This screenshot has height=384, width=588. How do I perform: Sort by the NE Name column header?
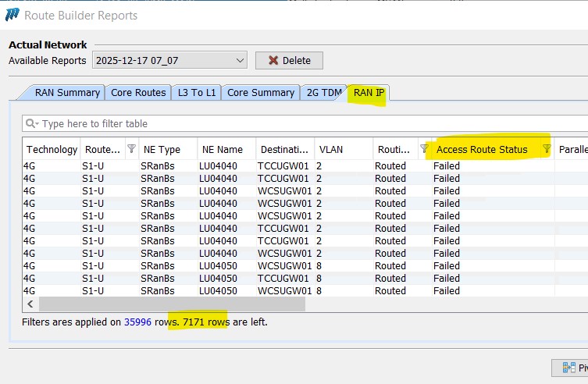pyautogui.click(x=223, y=149)
